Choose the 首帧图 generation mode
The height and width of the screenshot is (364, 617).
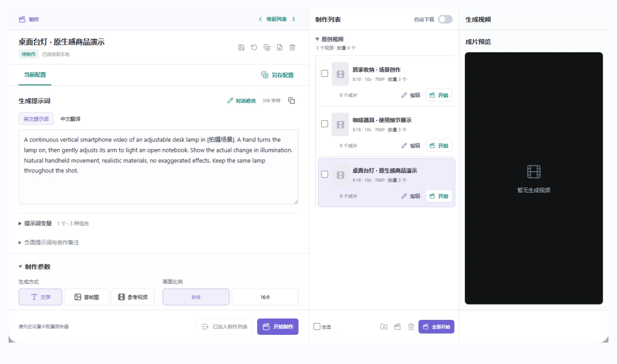point(87,297)
